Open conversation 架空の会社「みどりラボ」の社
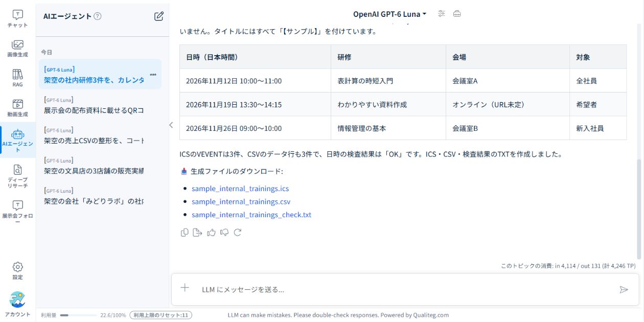 coord(100,196)
